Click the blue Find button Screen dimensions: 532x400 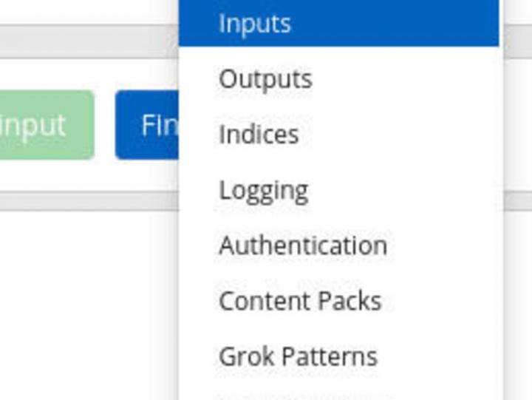(x=148, y=125)
